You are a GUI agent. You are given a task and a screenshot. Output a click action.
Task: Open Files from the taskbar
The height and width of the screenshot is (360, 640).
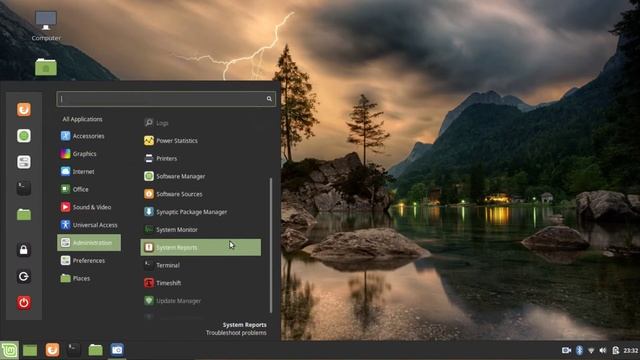point(96,350)
